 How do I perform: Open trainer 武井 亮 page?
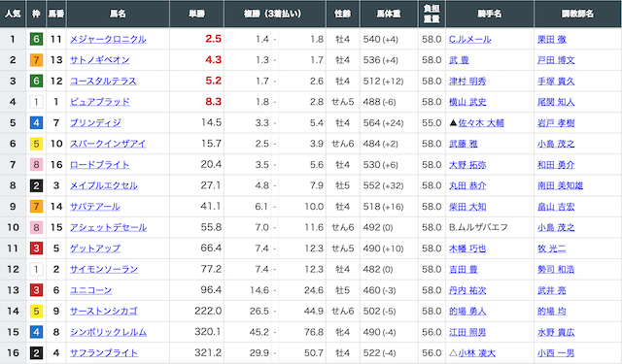551,290
